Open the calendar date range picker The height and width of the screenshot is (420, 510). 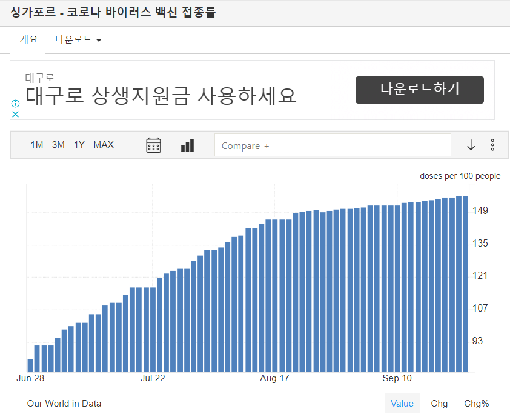pyautogui.click(x=153, y=145)
